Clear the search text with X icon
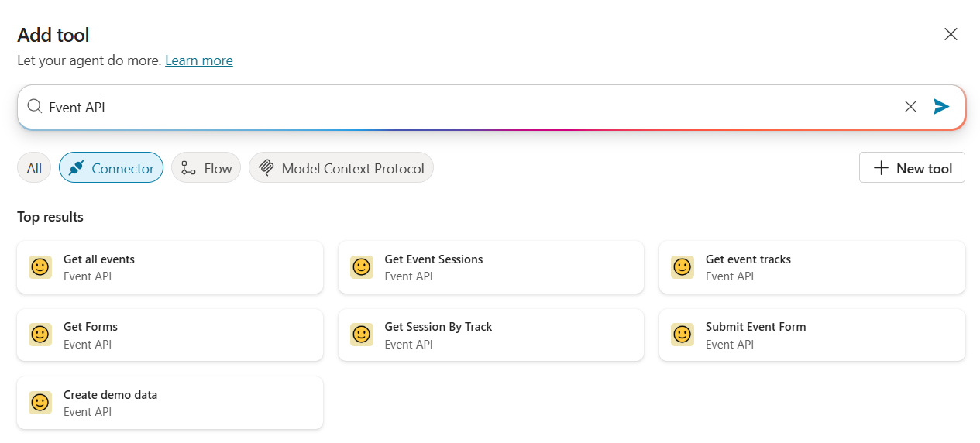Image resolution: width=980 pixels, height=443 pixels. pos(910,107)
